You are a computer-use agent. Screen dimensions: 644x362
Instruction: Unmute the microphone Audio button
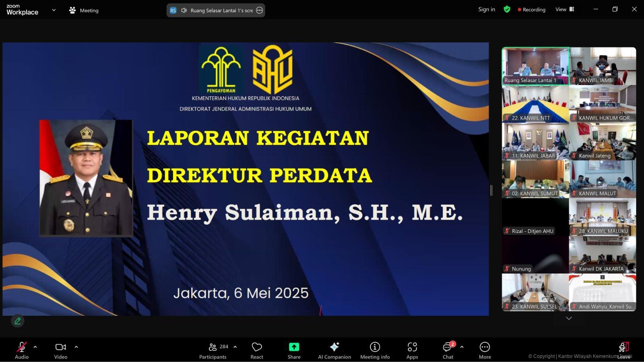[22, 350]
